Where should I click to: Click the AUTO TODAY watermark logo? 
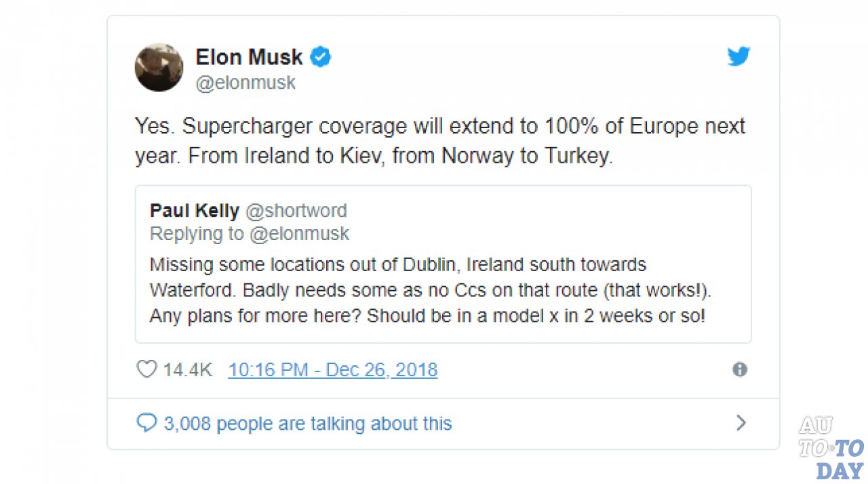[831, 448]
